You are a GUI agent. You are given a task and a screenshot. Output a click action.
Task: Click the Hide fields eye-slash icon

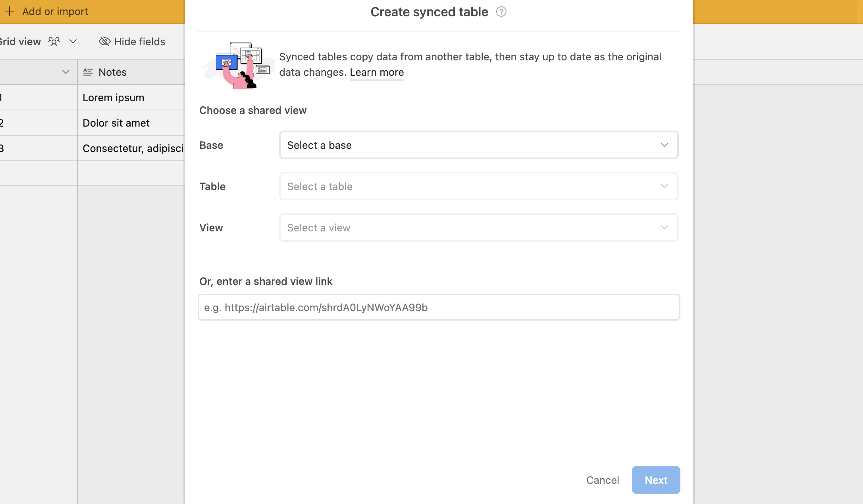coord(104,41)
